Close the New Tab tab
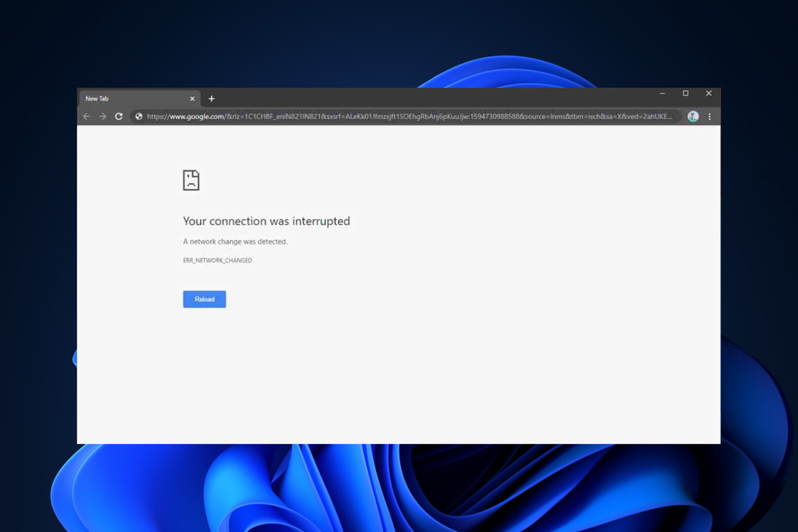 pyautogui.click(x=192, y=99)
